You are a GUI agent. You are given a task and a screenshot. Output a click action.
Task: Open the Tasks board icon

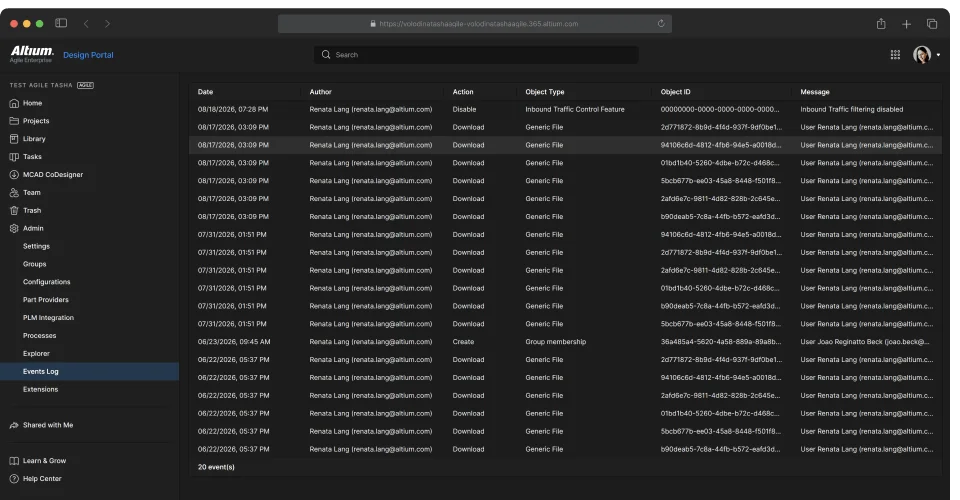[14, 157]
